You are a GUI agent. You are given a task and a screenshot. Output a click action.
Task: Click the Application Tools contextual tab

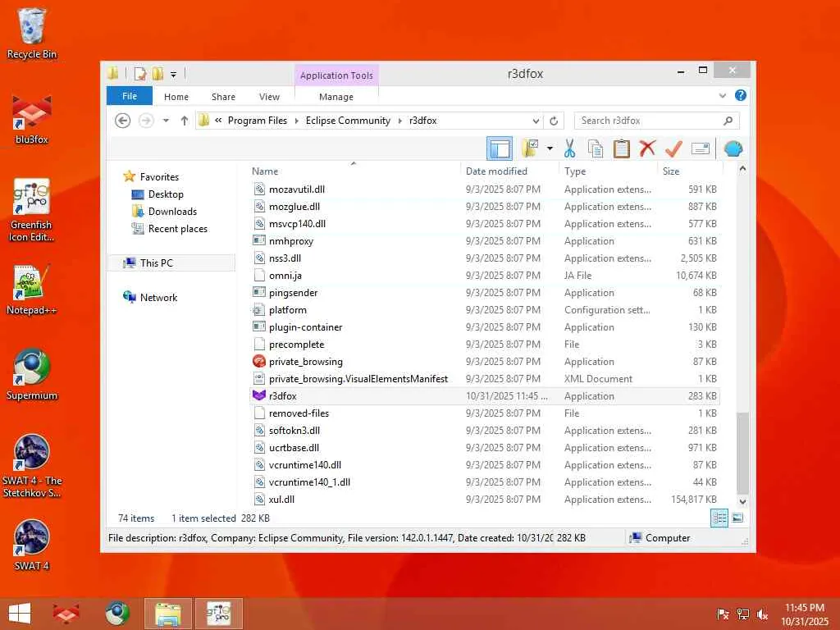pos(336,75)
